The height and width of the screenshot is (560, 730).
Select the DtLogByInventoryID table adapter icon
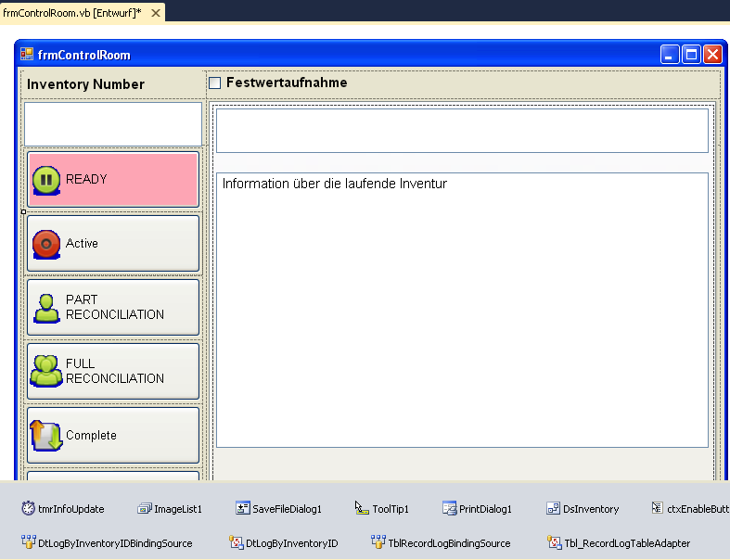pyautogui.click(x=237, y=542)
